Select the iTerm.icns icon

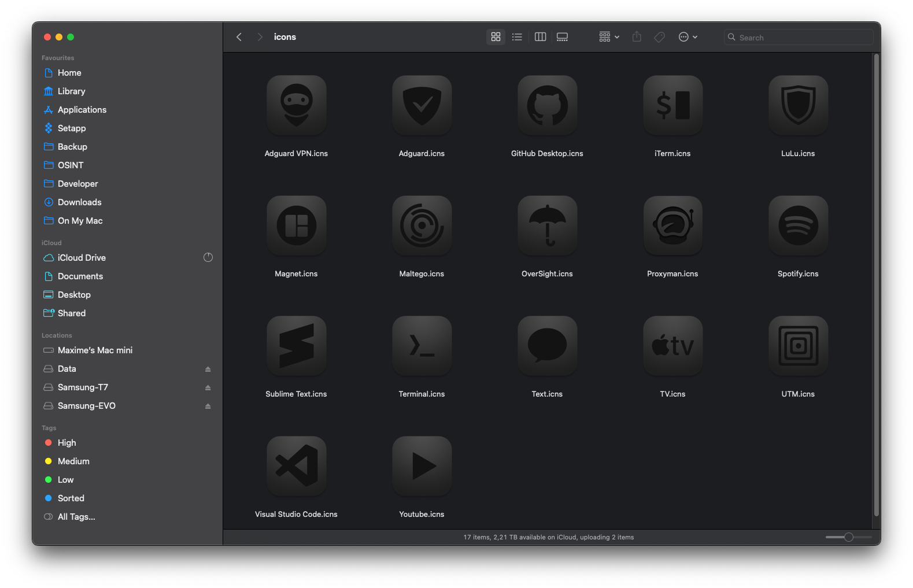click(672, 106)
